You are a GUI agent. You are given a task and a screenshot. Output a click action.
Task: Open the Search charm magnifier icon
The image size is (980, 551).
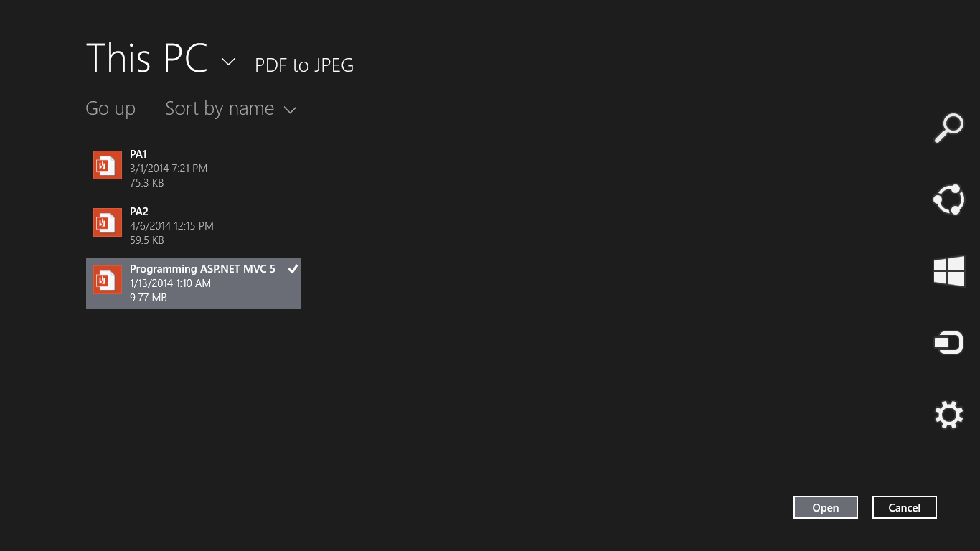point(948,128)
